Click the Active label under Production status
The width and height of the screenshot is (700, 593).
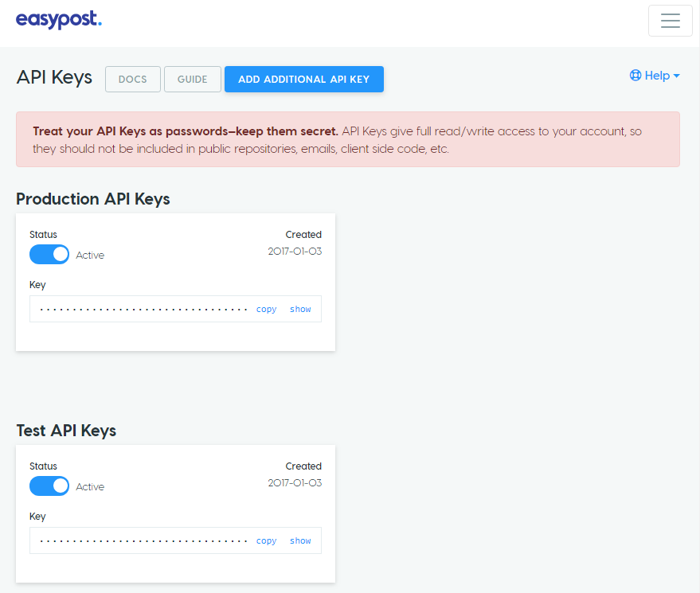pos(90,256)
